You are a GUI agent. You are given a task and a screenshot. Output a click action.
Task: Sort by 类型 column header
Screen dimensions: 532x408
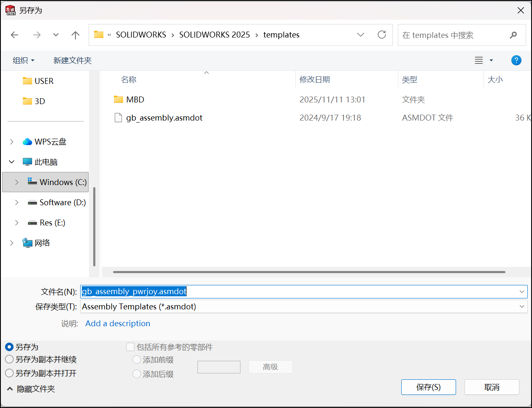pos(409,79)
